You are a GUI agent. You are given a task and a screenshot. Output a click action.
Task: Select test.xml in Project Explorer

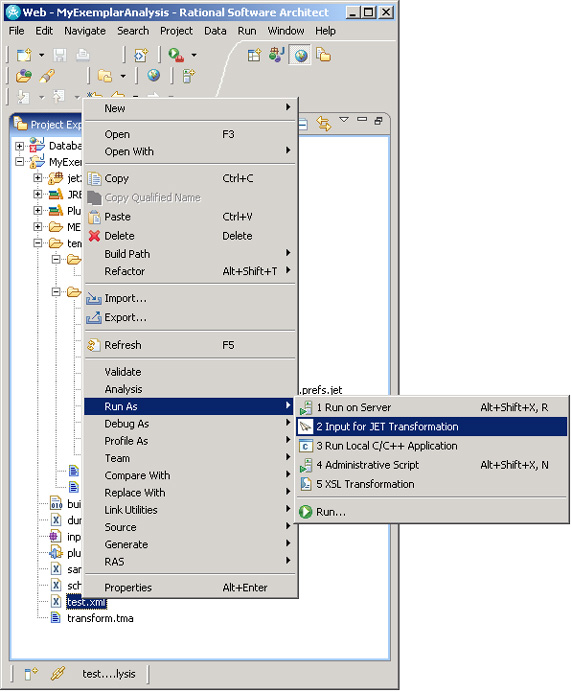point(87,602)
